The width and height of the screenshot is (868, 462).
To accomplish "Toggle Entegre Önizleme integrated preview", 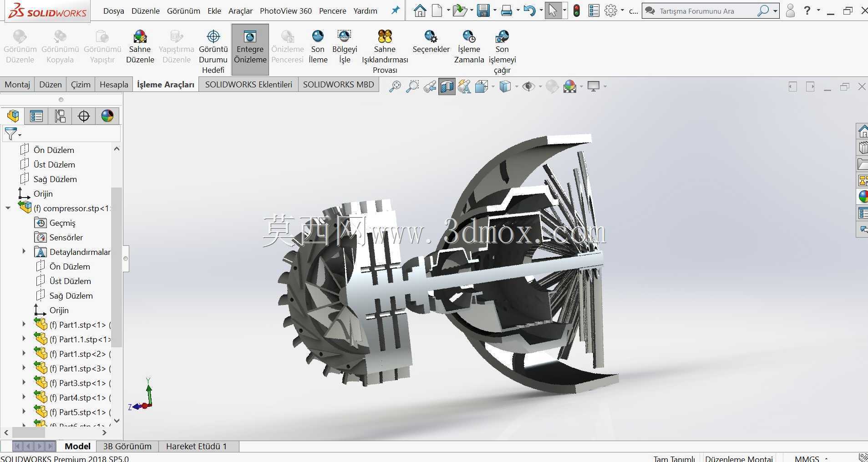I will [x=250, y=49].
